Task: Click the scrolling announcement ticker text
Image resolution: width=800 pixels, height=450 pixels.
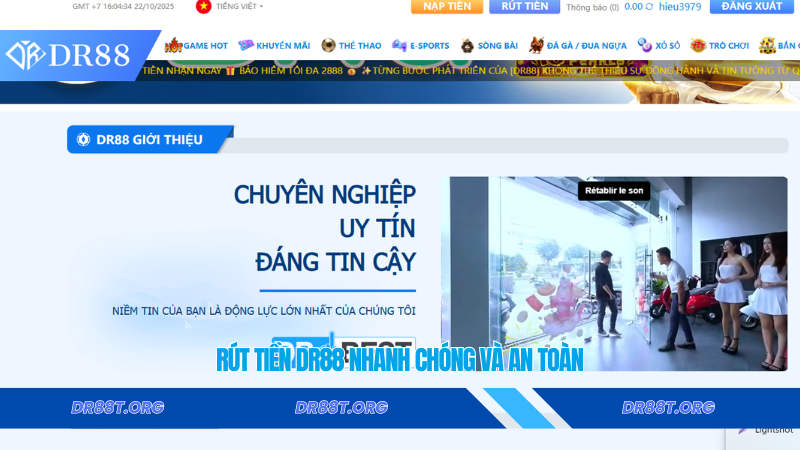Action: click(471, 70)
